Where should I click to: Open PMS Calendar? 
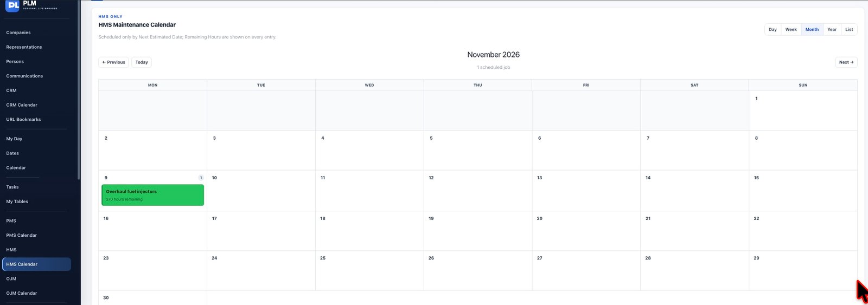click(x=22, y=235)
